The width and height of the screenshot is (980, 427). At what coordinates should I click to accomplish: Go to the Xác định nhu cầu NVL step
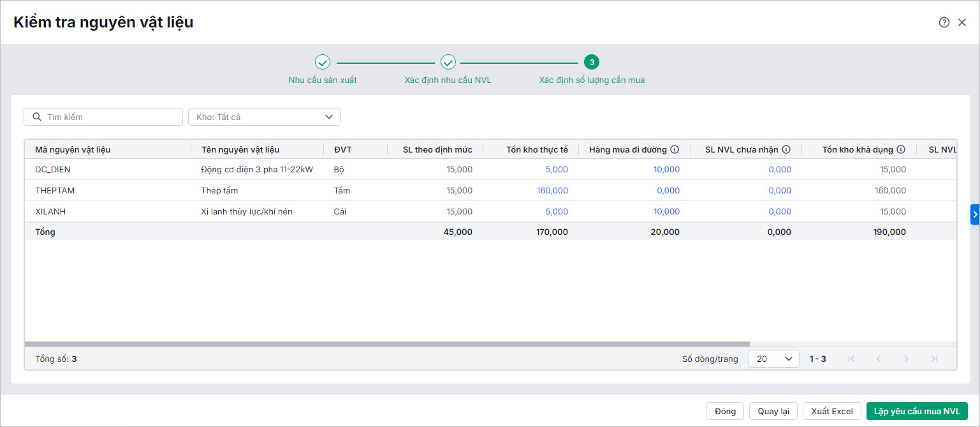448,63
